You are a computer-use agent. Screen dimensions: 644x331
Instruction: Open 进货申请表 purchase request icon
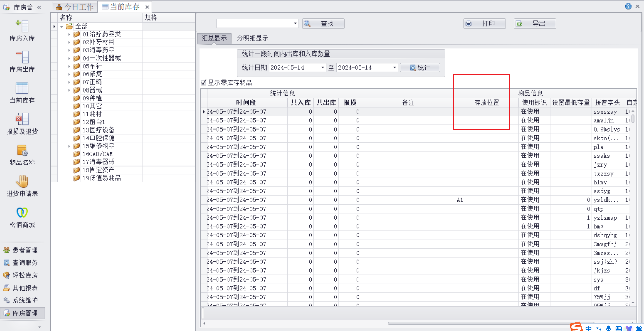(22, 182)
